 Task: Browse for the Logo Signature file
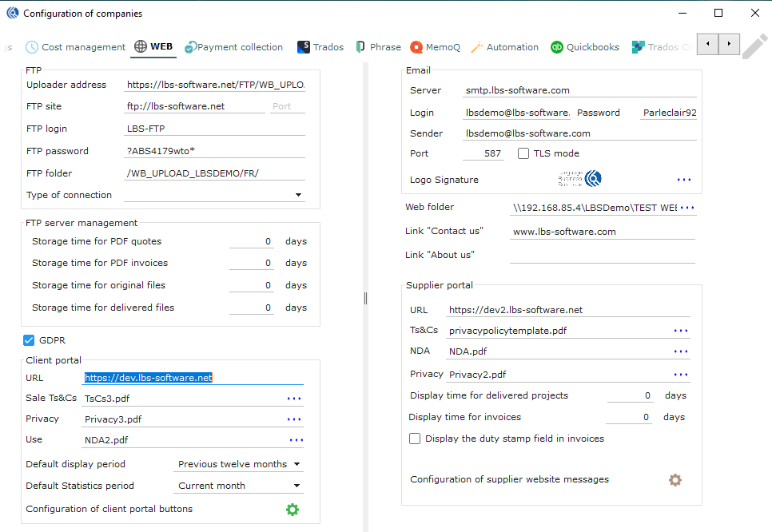click(x=684, y=180)
